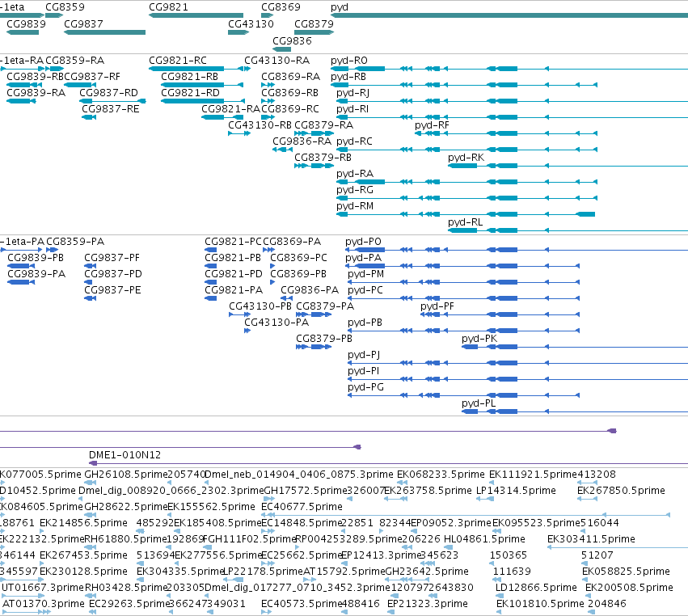Select transcript pyd-RF
This screenshot has width=688, height=616.
(x=433, y=125)
